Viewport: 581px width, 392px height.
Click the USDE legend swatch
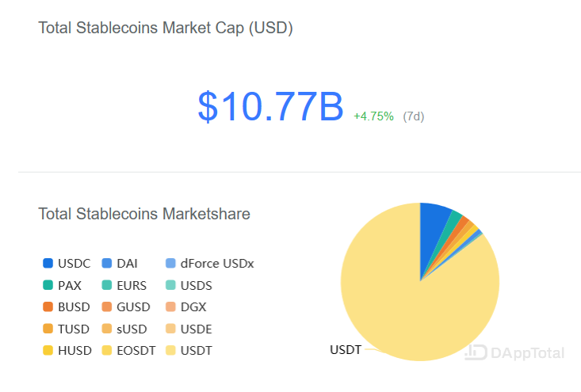170,329
